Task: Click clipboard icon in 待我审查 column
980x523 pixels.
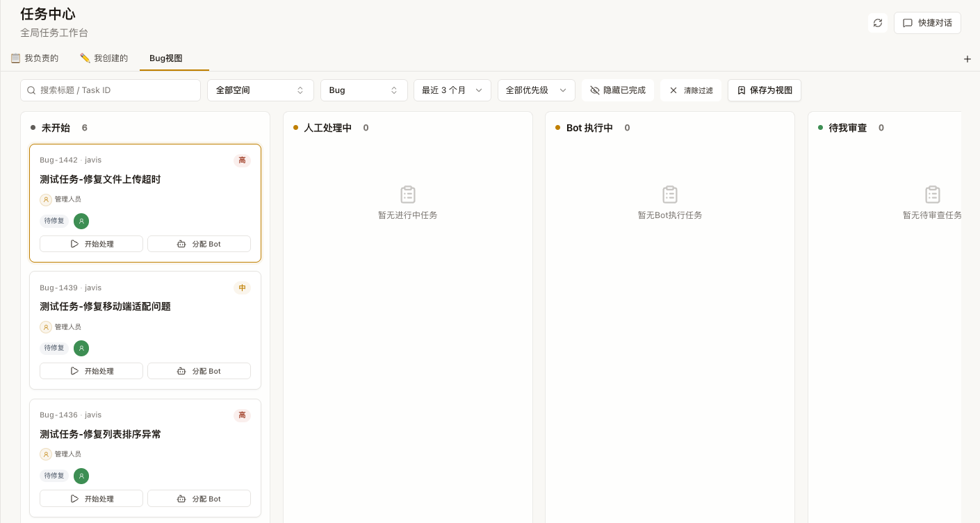Action: [x=933, y=194]
